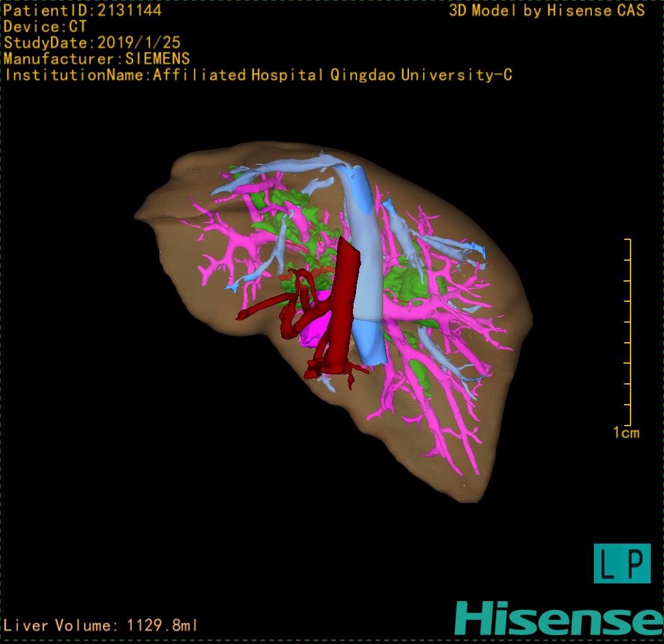
Task: Click the InstitutionName text line
Action: (258, 75)
